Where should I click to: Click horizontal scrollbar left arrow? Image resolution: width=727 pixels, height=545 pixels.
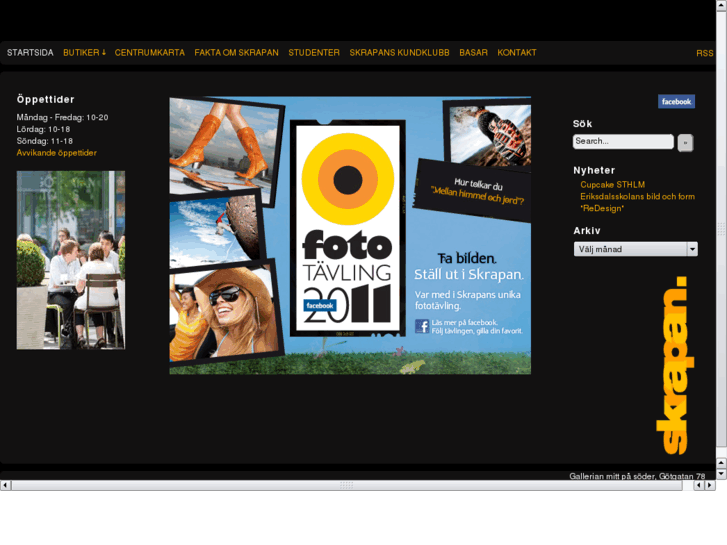coord(5,485)
